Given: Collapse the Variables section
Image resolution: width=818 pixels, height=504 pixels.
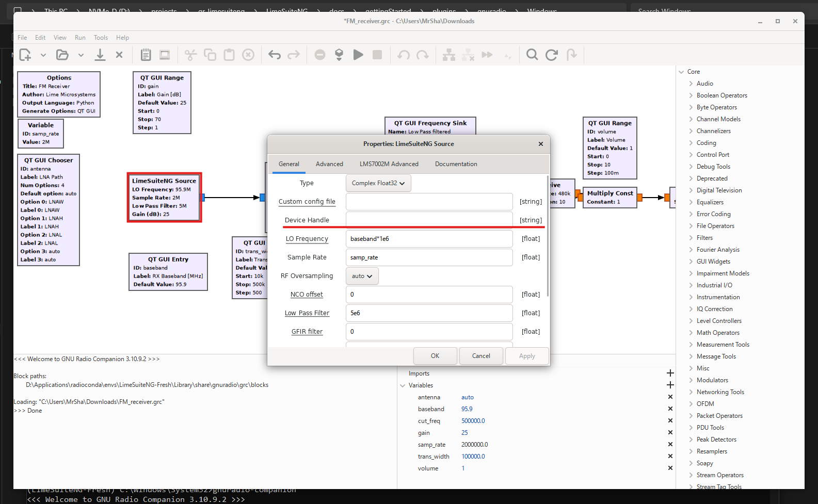Looking at the screenshot, I should pyautogui.click(x=403, y=385).
